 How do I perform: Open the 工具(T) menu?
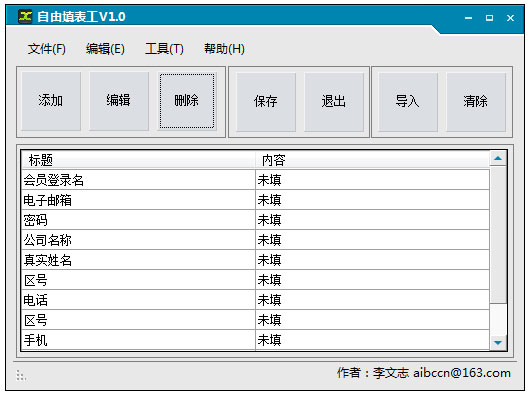pos(164,49)
